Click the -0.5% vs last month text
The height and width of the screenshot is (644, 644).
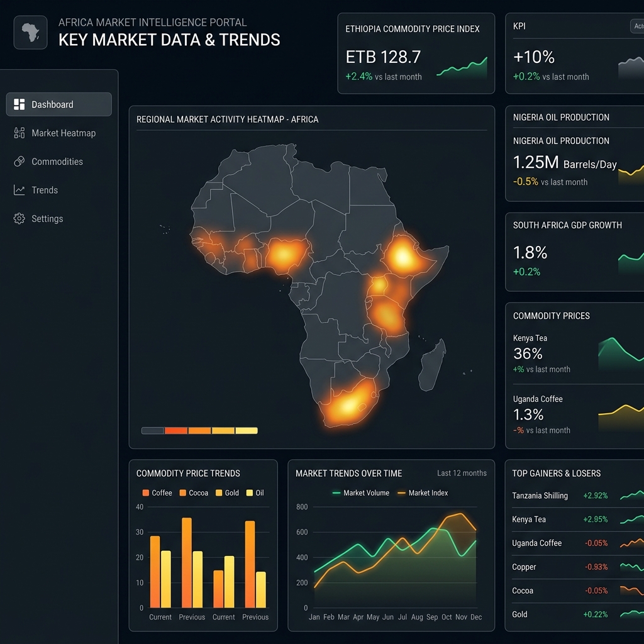click(550, 182)
